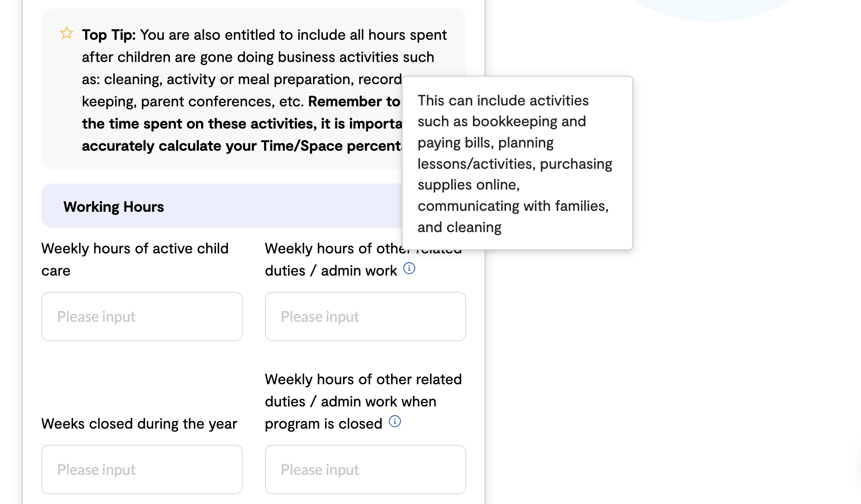
Task: Click the label for admin work when program is closed
Action: click(363, 401)
